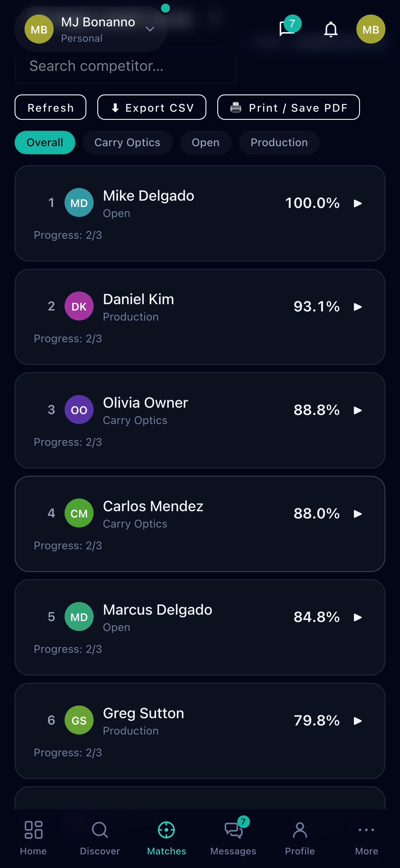Screen dimensions: 400x868
Task: Open Discover search in bottom navigation
Action: [x=100, y=838]
